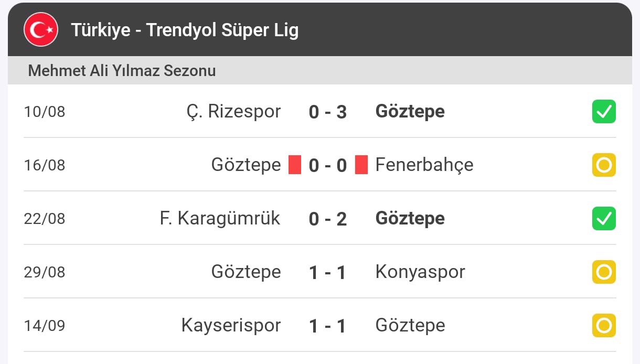Open the 1 - 1 score on 29/08
The image size is (640, 364).
(328, 272)
